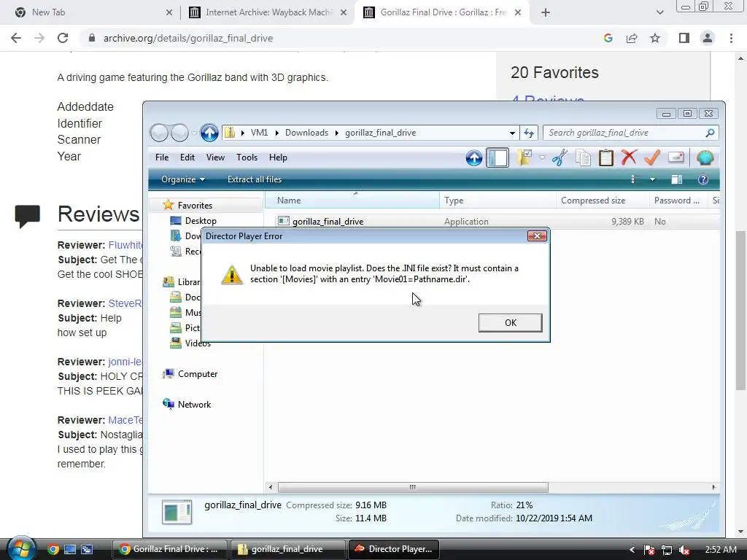Click the refresh icon beside the address bar

tap(529, 133)
